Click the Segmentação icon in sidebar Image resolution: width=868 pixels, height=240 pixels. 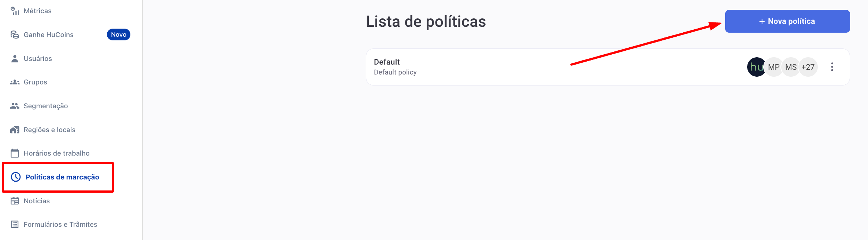[15, 106]
